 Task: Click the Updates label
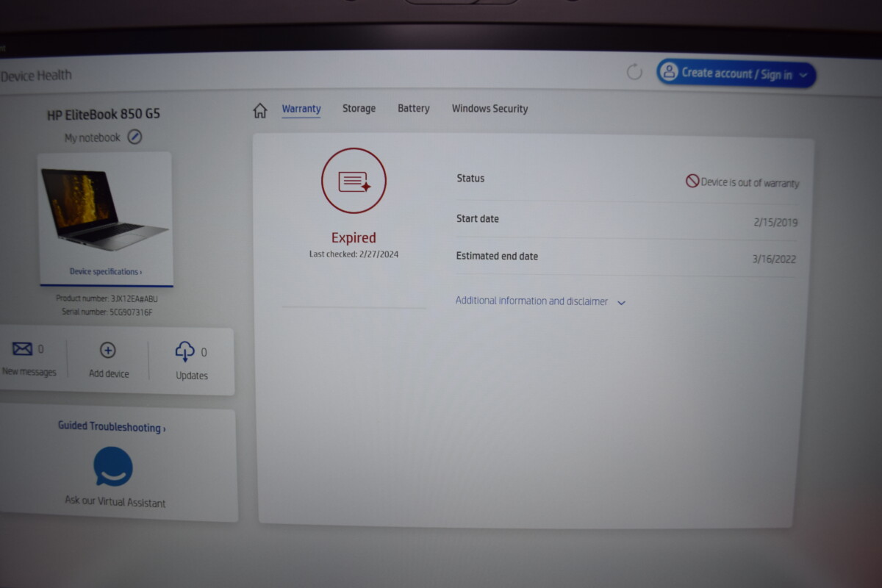pyautogui.click(x=192, y=376)
